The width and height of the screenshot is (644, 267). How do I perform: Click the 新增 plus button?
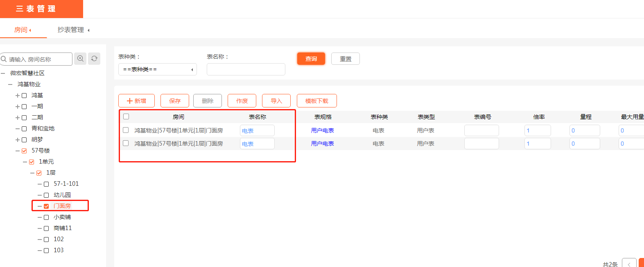(x=136, y=101)
